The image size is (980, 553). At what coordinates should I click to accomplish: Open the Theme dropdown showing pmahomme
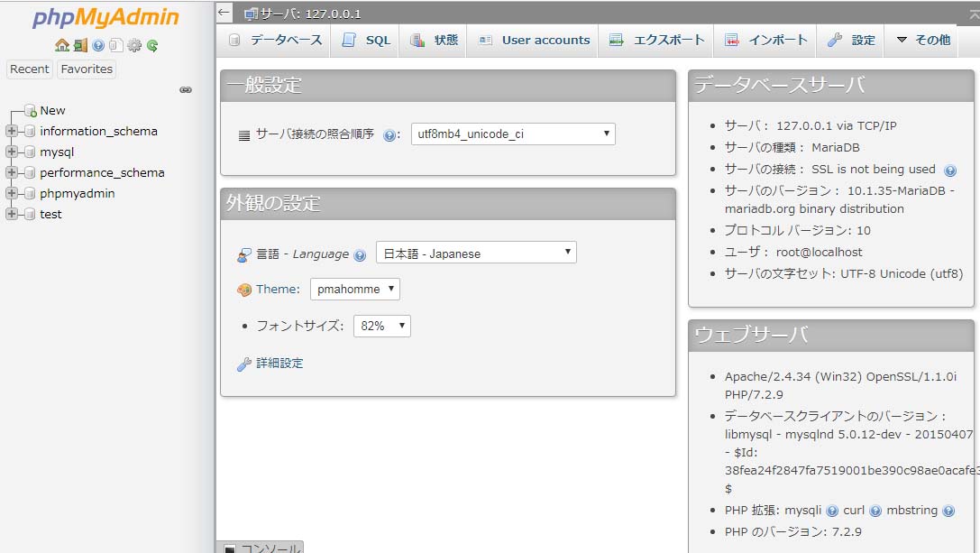(x=355, y=290)
